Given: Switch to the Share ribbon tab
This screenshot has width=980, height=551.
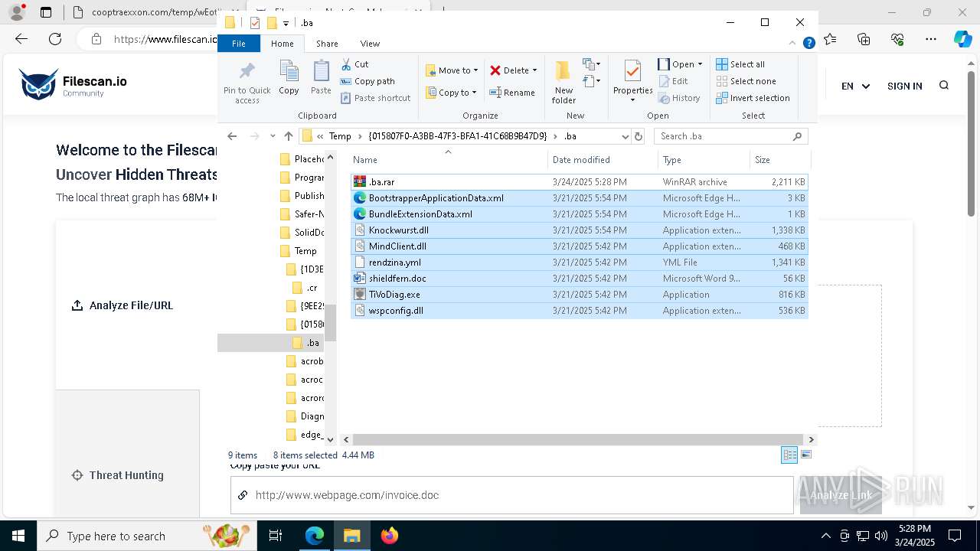Looking at the screenshot, I should (x=327, y=44).
